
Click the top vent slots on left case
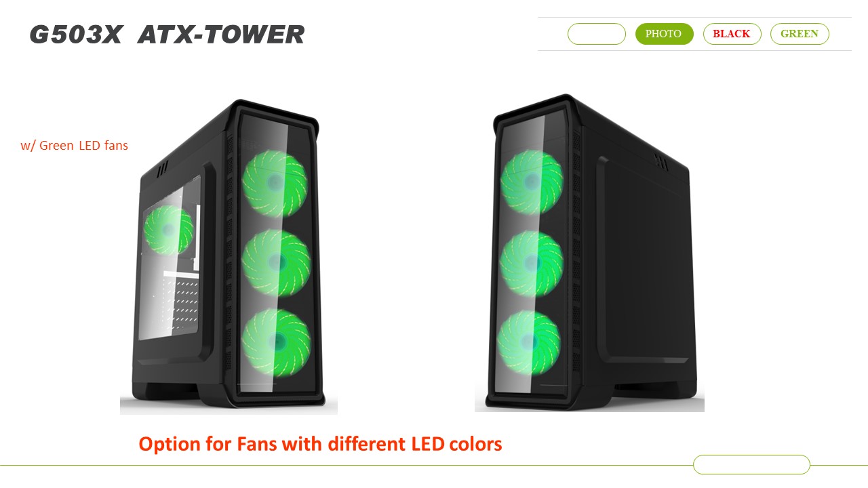tap(163, 170)
